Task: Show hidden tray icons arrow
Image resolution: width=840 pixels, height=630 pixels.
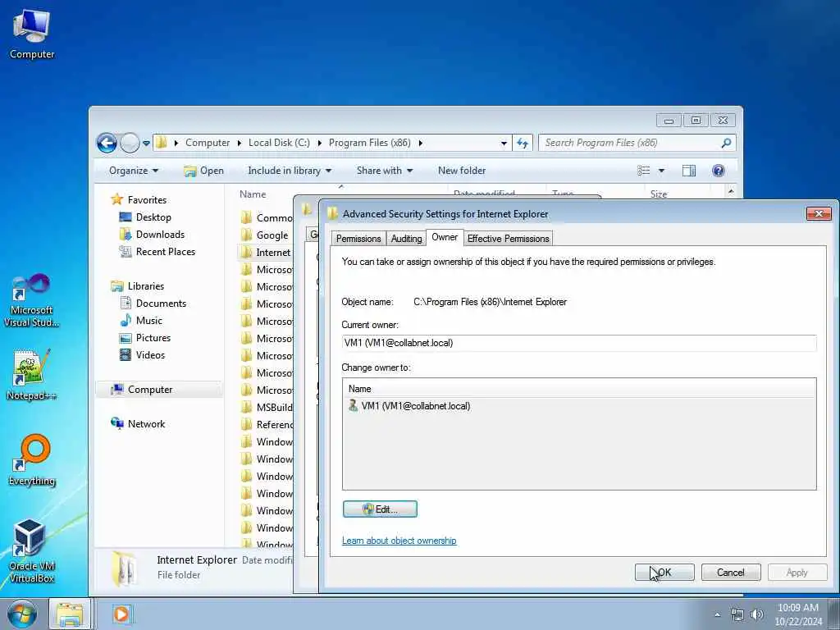Action: pos(718,615)
